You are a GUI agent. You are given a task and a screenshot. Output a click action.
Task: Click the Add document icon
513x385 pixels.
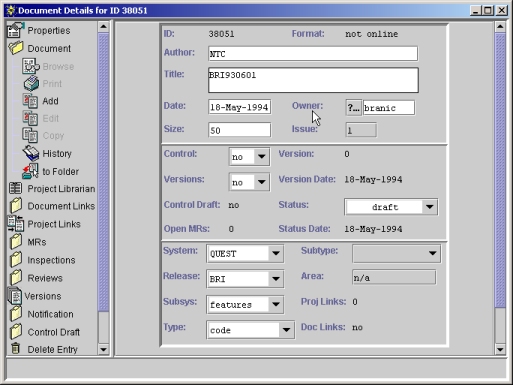click(x=30, y=101)
